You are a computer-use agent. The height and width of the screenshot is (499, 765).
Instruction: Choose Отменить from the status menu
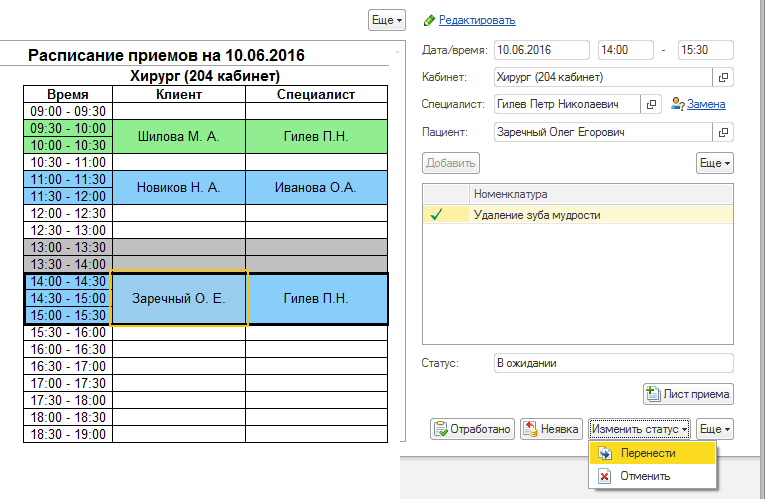coord(645,476)
